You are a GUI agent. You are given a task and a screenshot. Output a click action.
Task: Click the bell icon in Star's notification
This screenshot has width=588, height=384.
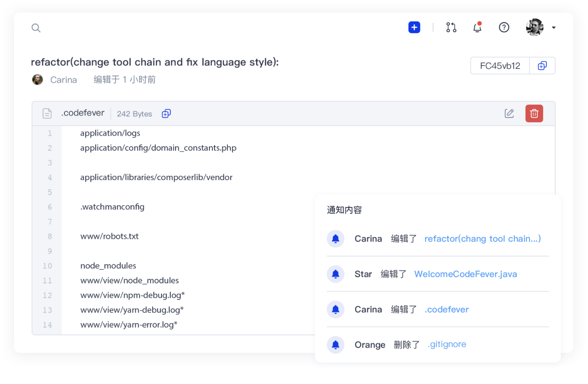click(336, 274)
